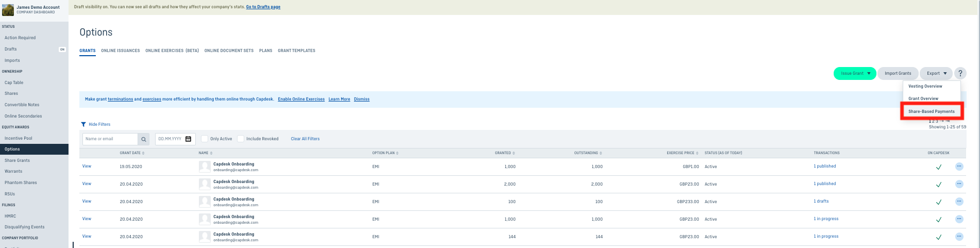This screenshot has width=980, height=248.
Task: Switch to the Online Issuances tab
Action: 121,51
